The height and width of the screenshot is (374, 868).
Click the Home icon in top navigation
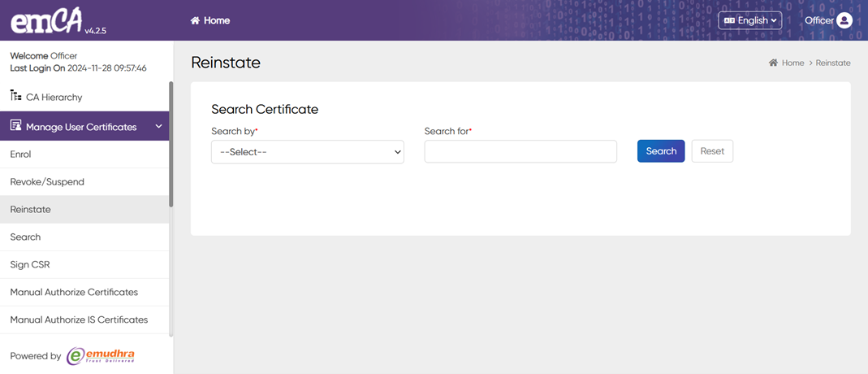195,20
